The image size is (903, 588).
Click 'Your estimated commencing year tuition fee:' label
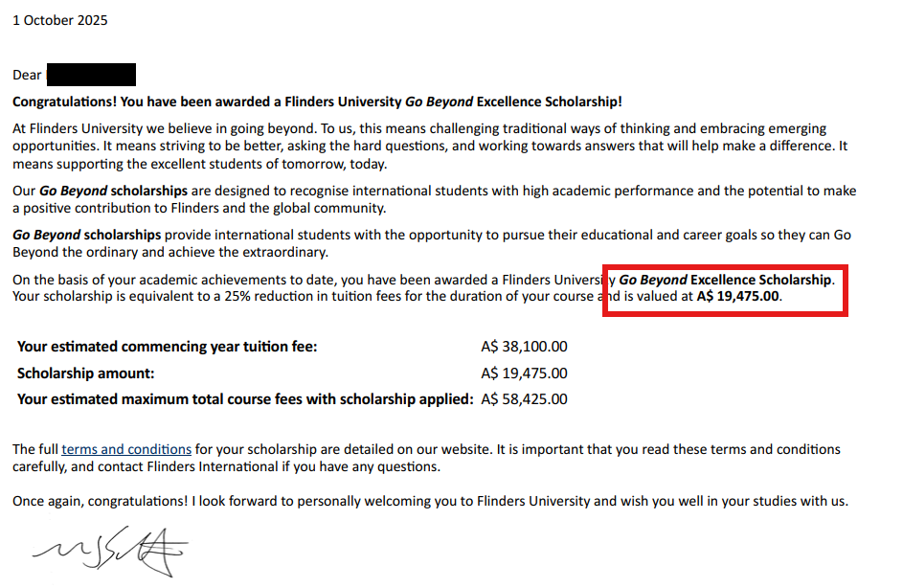click(x=167, y=347)
